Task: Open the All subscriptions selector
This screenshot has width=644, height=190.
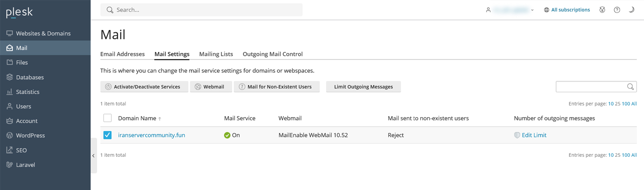Action: click(x=567, y=10)
